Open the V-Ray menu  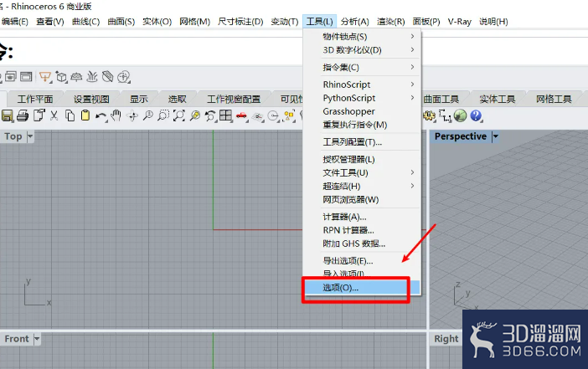[459, 22]
